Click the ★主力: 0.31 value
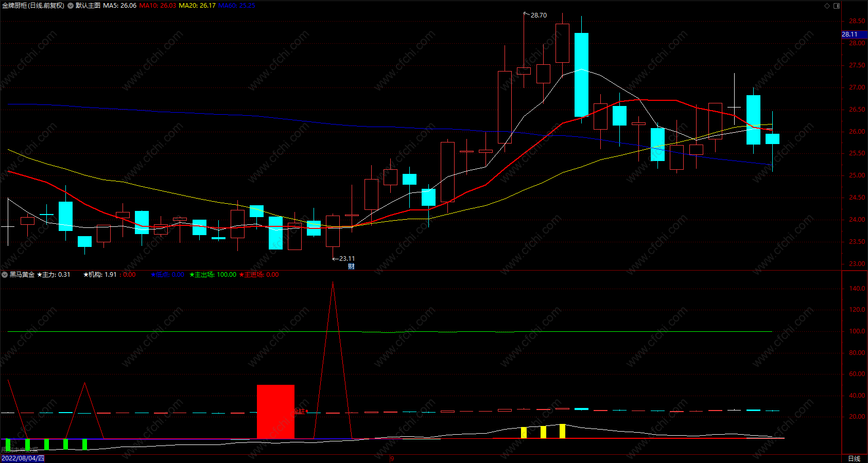868x463 pixels. pos(54,275)
